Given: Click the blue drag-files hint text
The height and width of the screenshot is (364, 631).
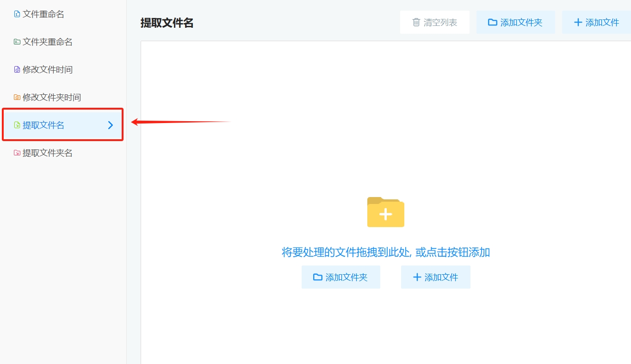Looking at the screenshot, I should click(x=386, y=252).
